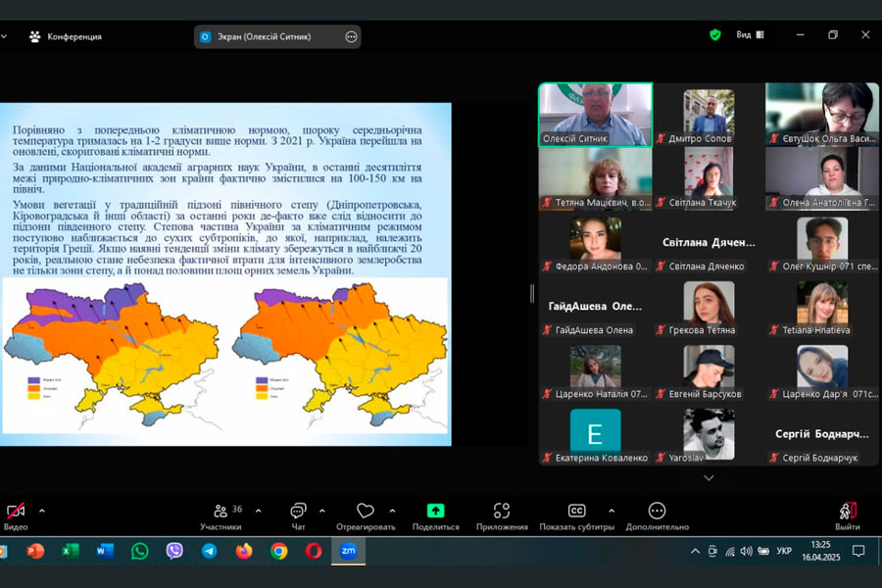Click the Отреагировать heart reactions icon

(366, 515)
